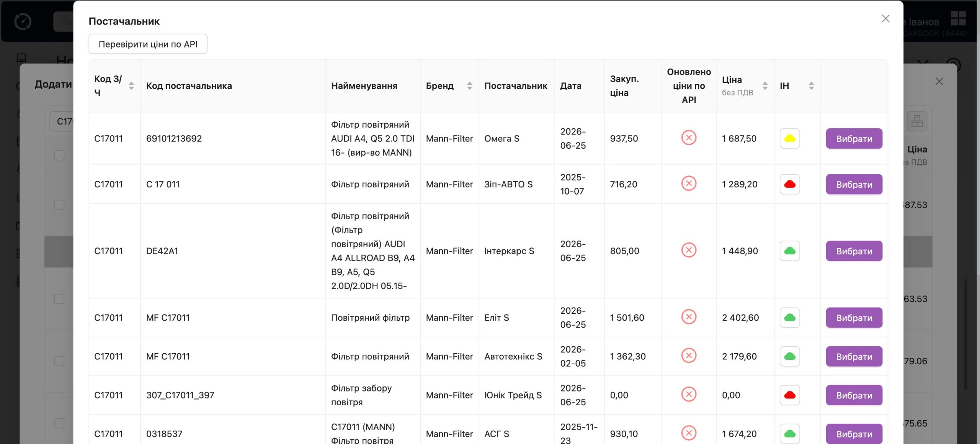Click red cloud availability icon for Зіп-АВТО S
The height and width of the screenshot is (444, 980).
coord(790,184)
